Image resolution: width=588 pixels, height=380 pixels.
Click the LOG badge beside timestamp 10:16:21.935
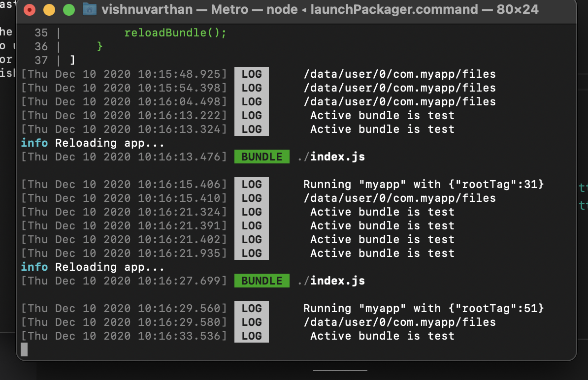(x=251, y=253)
